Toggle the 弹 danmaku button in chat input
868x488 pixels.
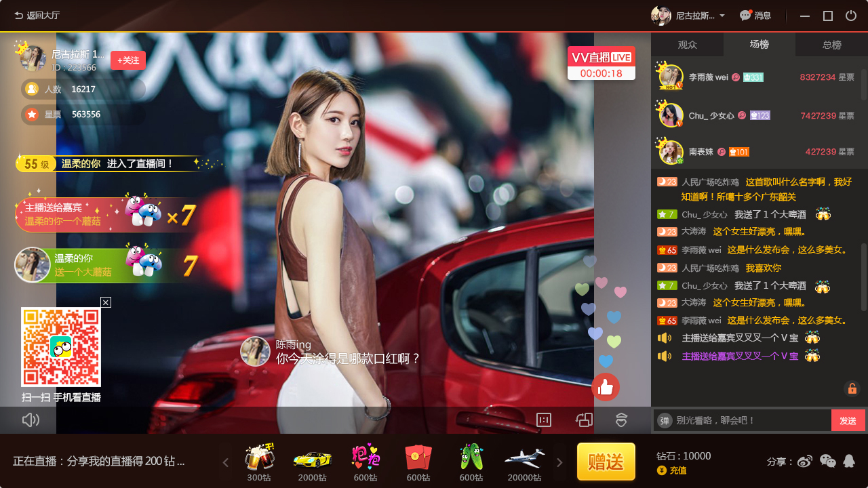[665, 420]
